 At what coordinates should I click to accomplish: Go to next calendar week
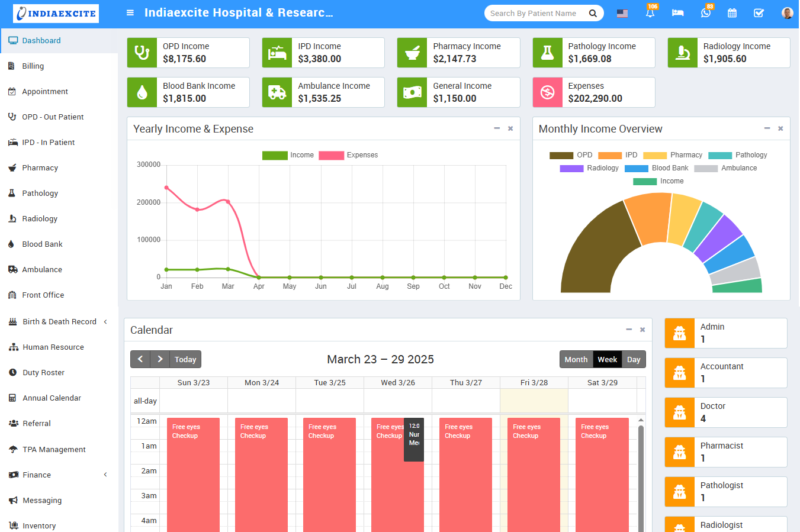point(160,359)
